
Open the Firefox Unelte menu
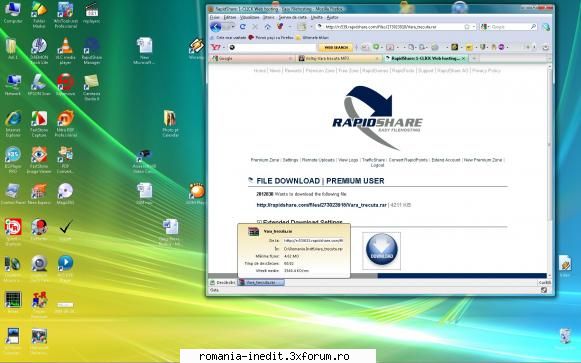[x=316, y=17]
